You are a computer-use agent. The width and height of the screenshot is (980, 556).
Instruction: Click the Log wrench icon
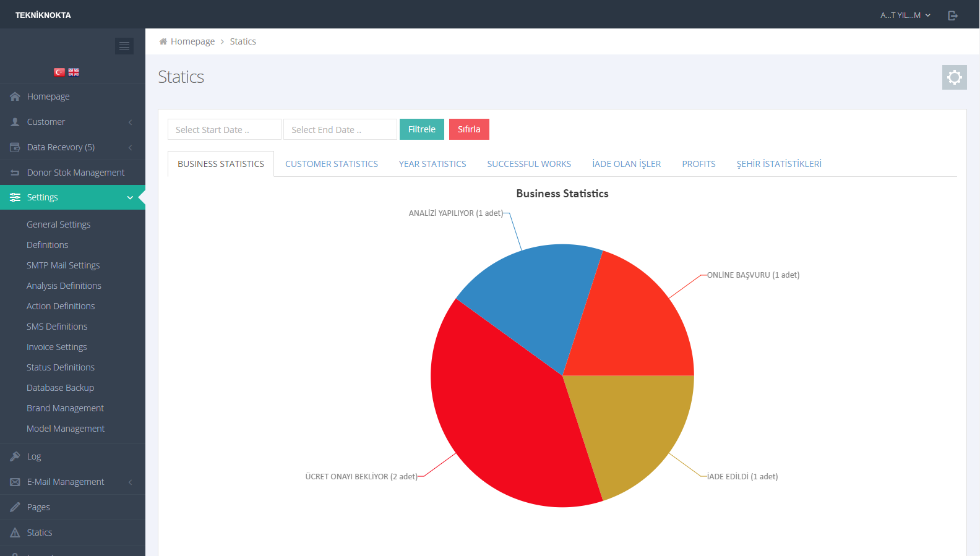15,456
